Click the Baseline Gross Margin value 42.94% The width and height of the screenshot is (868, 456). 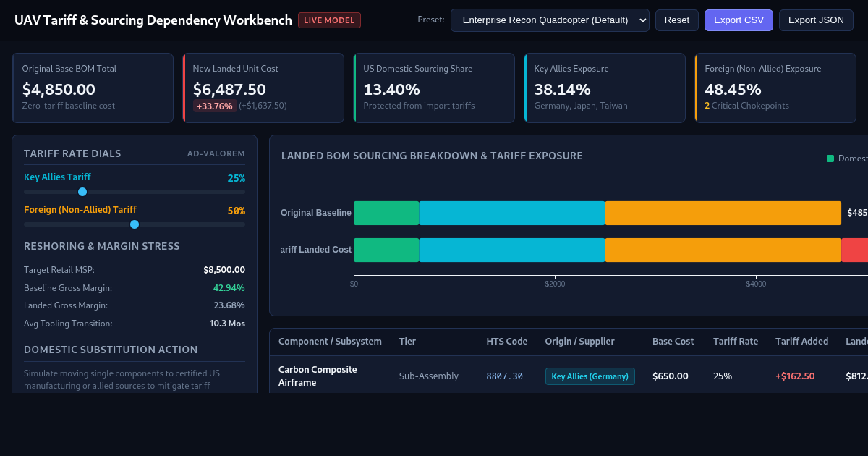229,287
